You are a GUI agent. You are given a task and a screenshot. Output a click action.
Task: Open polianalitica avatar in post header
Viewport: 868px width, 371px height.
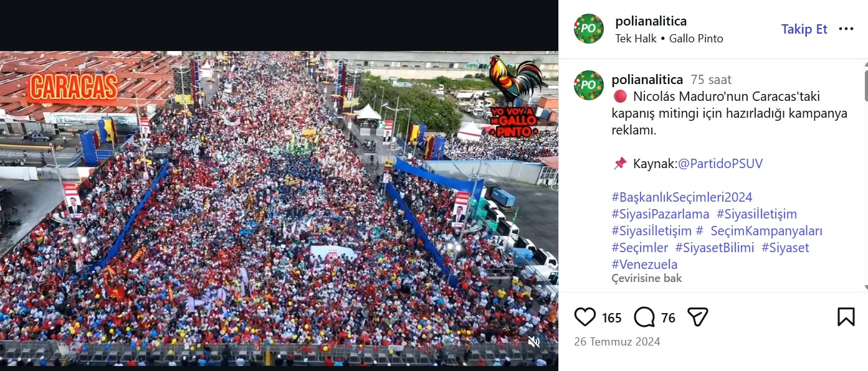(x=589, y=29)
